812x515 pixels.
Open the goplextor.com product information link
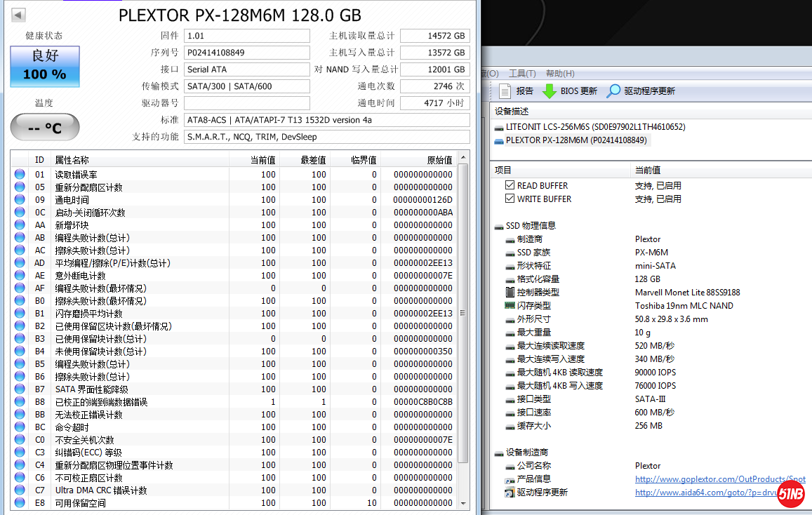click(720, 479)
